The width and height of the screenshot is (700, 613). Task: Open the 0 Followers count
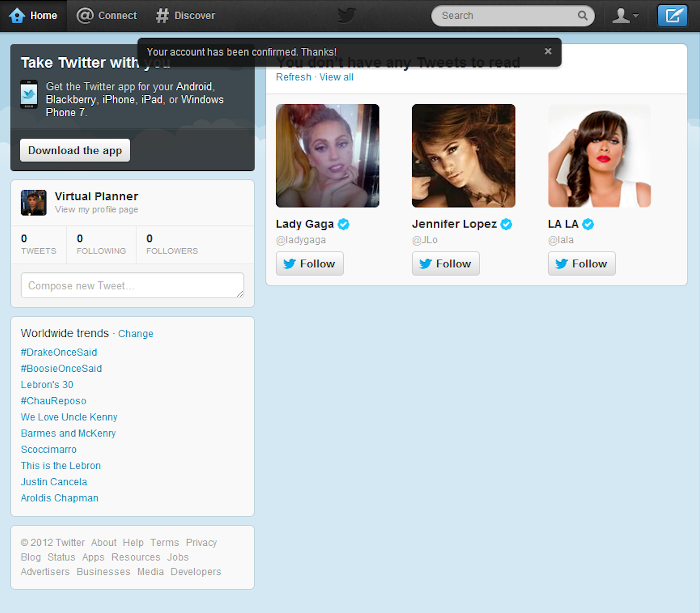pyautogui.click(x=172, y=244)
